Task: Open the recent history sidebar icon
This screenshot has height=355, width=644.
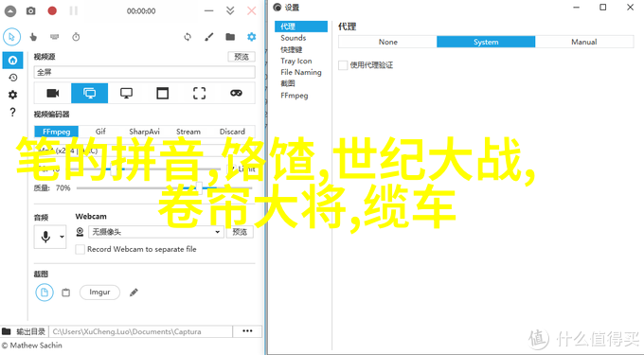Action: (x=12, y=78)
